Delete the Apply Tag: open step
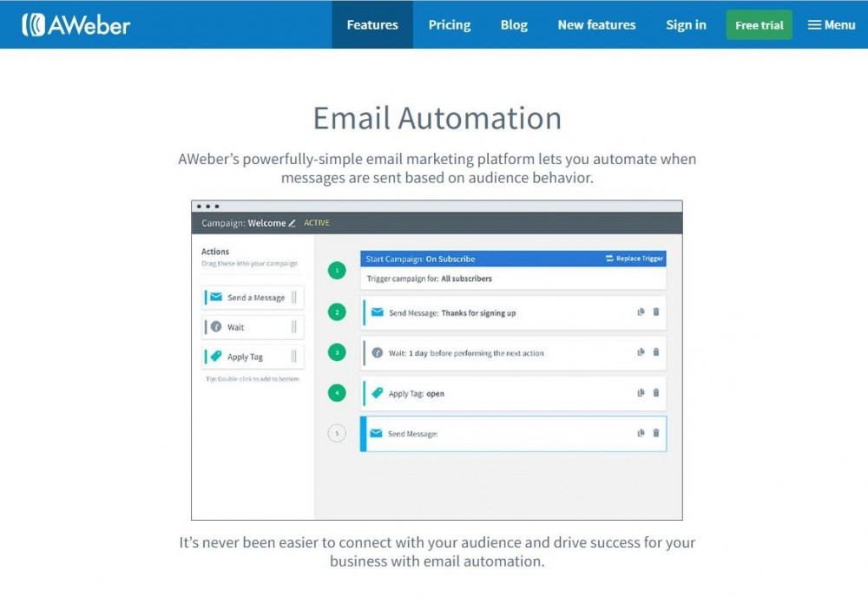Viewport: 868px width, 597px height. 656,393
